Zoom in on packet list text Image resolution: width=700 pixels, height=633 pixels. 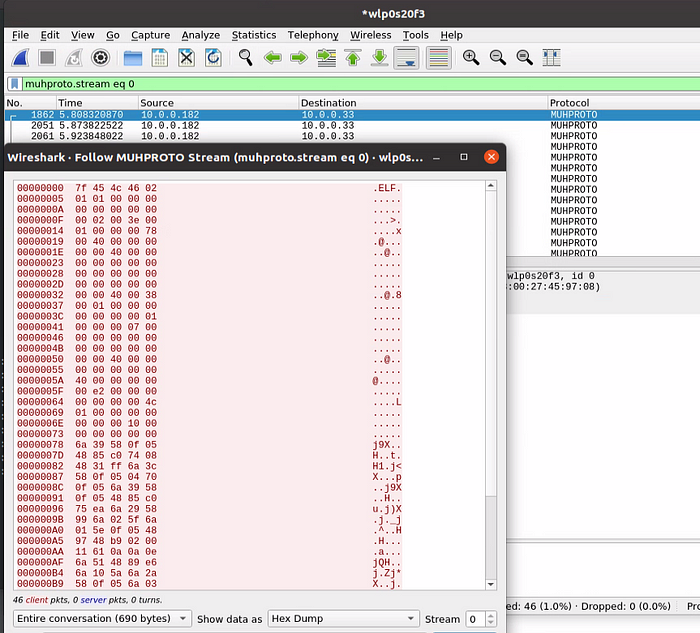click(x=470, y=58)
